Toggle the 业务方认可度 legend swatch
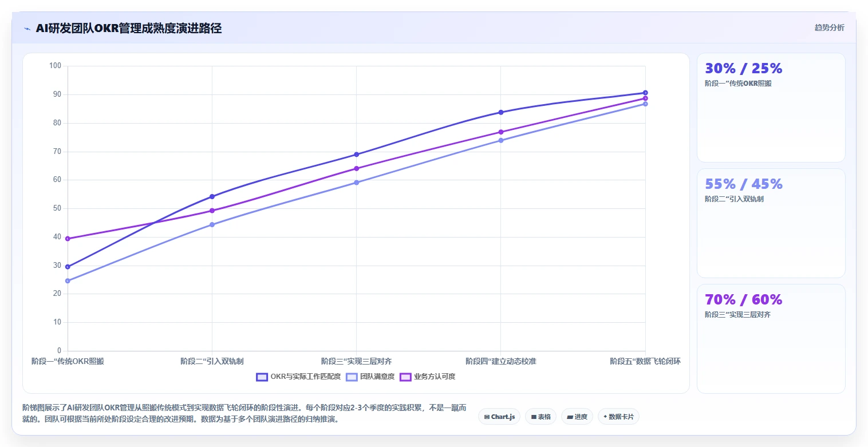The image size is (868, 447). pos(405,377)
